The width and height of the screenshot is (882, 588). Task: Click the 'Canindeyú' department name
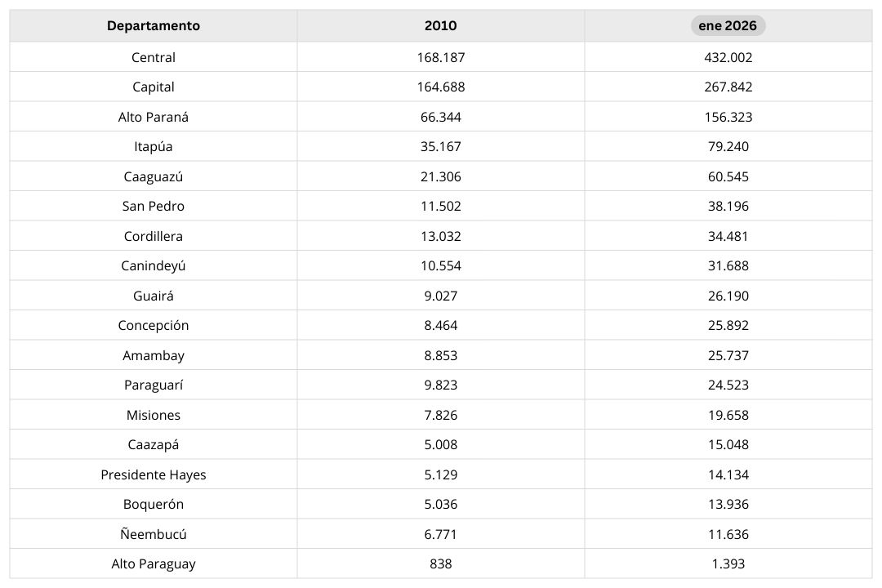tap(154, 265)
